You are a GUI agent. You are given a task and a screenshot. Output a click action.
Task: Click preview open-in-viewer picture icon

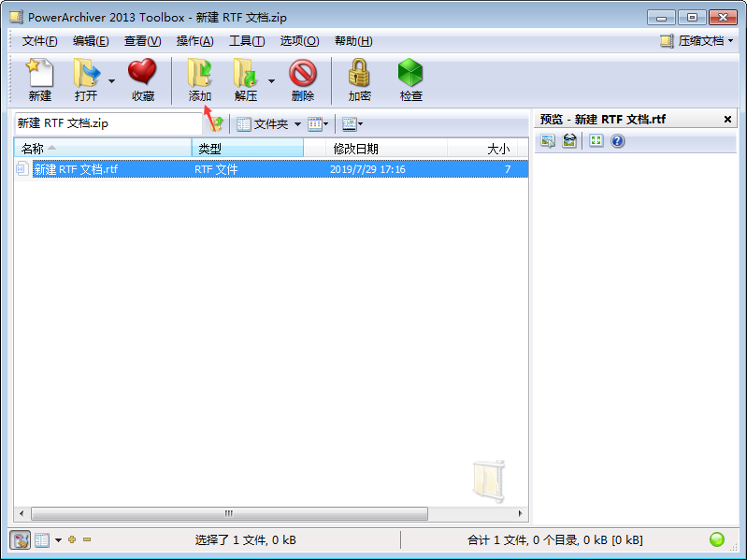coord(548,141)
